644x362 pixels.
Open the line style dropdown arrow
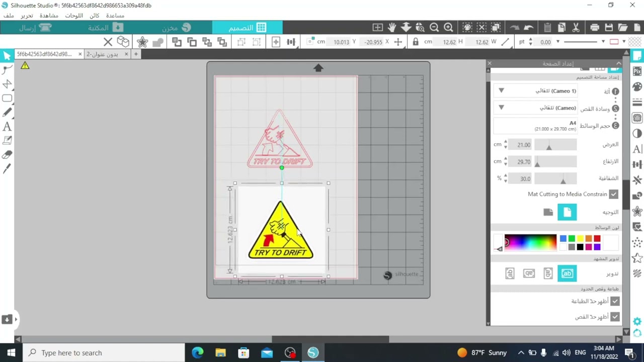click(x=603, y=42)
